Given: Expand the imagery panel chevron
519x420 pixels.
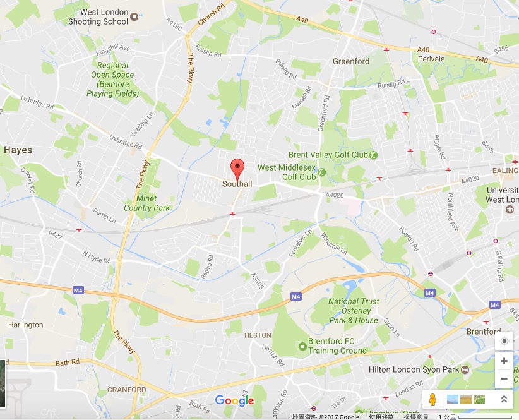Looking at the screenshot, I should [504, 399].
